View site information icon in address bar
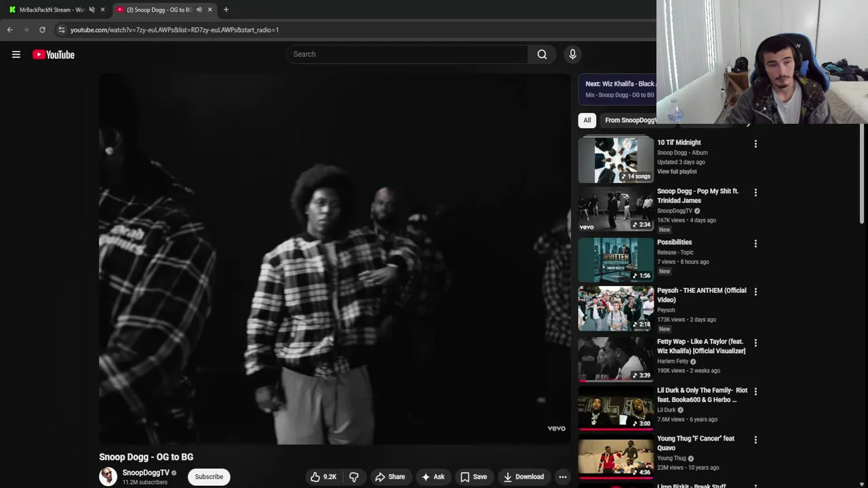The height and width of the screenshot is (488, 868). (x=62, y=30)
